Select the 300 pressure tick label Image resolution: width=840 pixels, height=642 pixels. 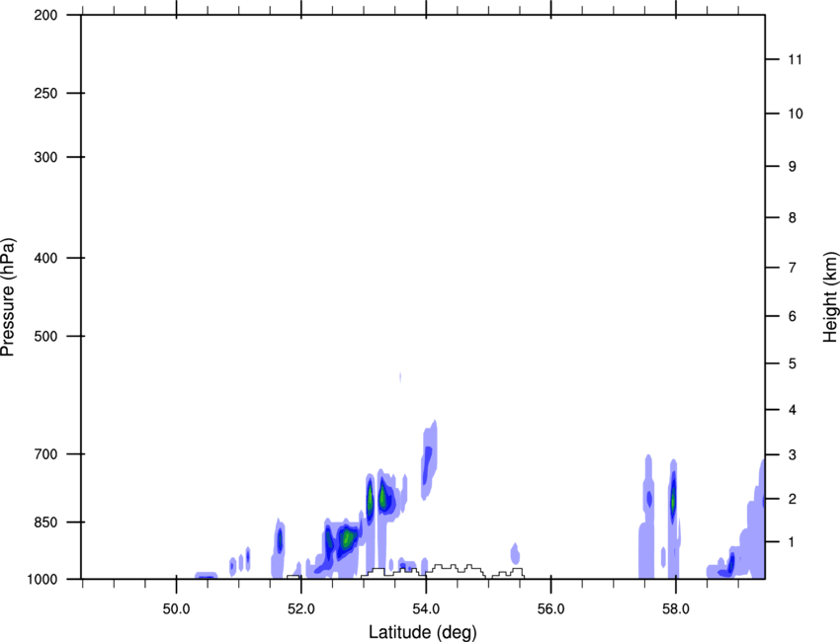pos(45,157)
